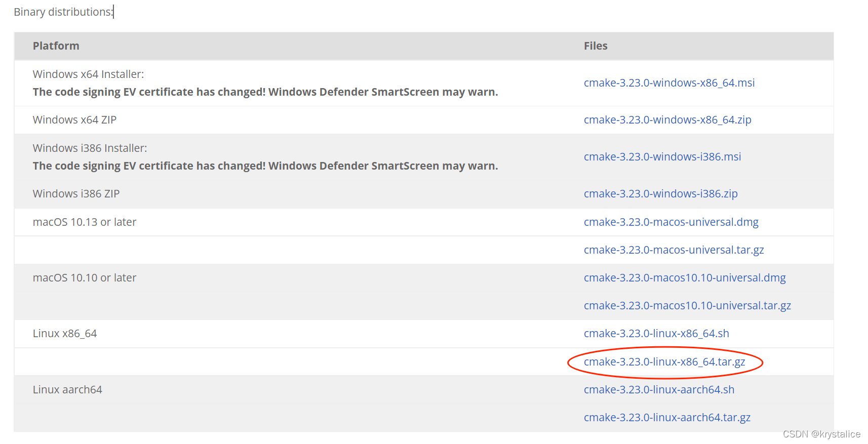
Task: Open the cmake-3.23.0-windows-i386.zip link
Action: pyautogui.click(x=660, y=194)
